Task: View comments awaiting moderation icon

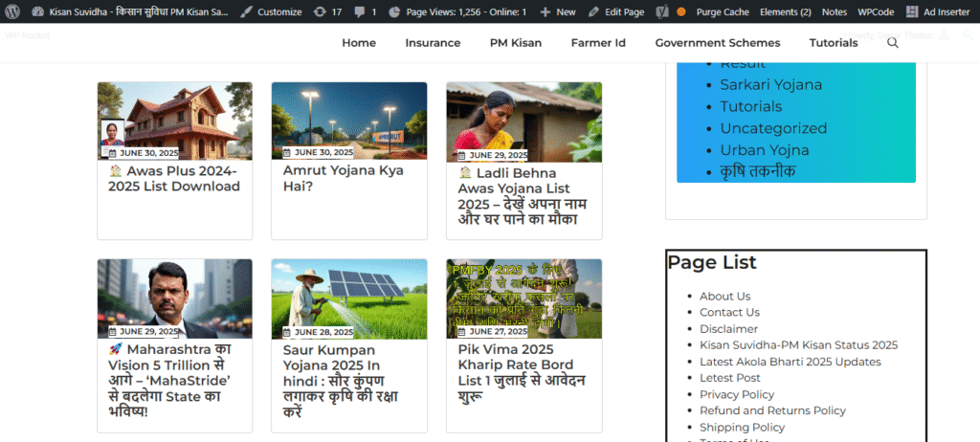Action: click(x=365, y=11)
